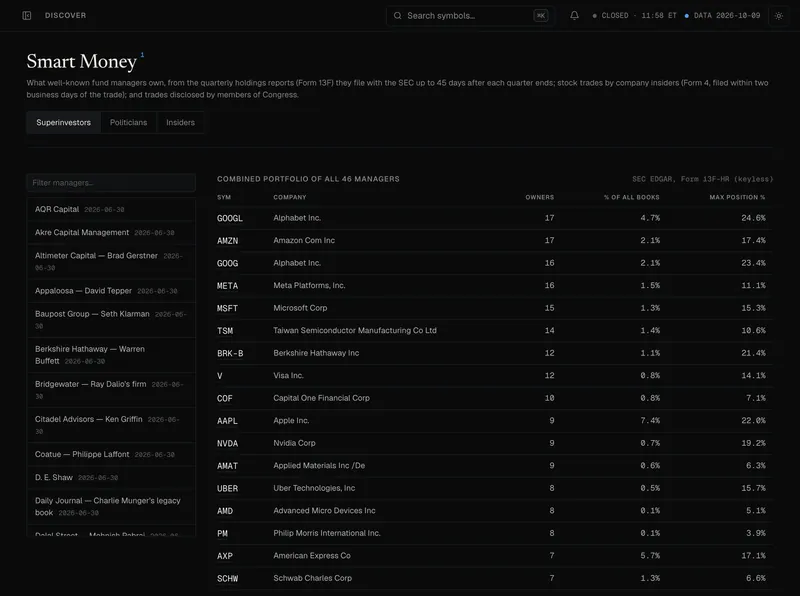Click the search magnifier icon
The image size is (800, 596).
(397, 16)
